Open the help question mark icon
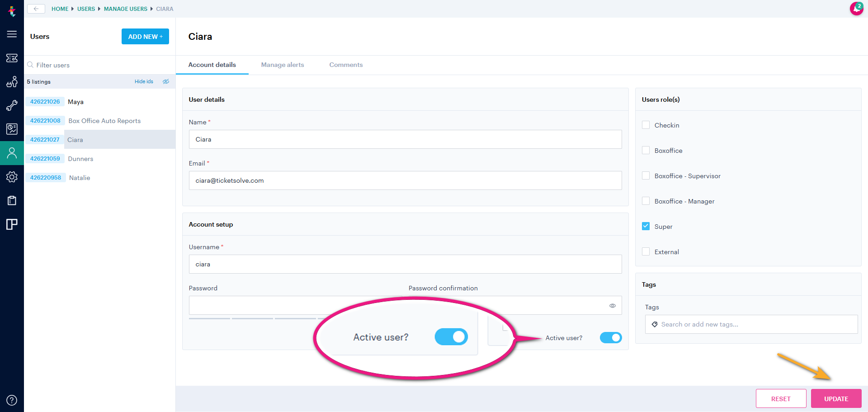868x412 pixels. (12, 400)
